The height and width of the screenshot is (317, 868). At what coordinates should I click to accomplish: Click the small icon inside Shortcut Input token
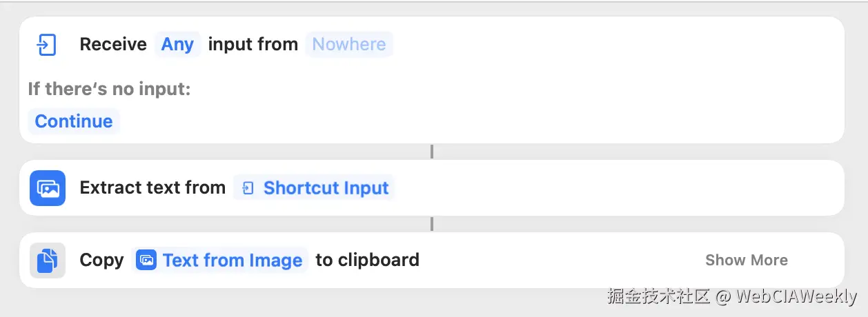click(x=249, y=188)
